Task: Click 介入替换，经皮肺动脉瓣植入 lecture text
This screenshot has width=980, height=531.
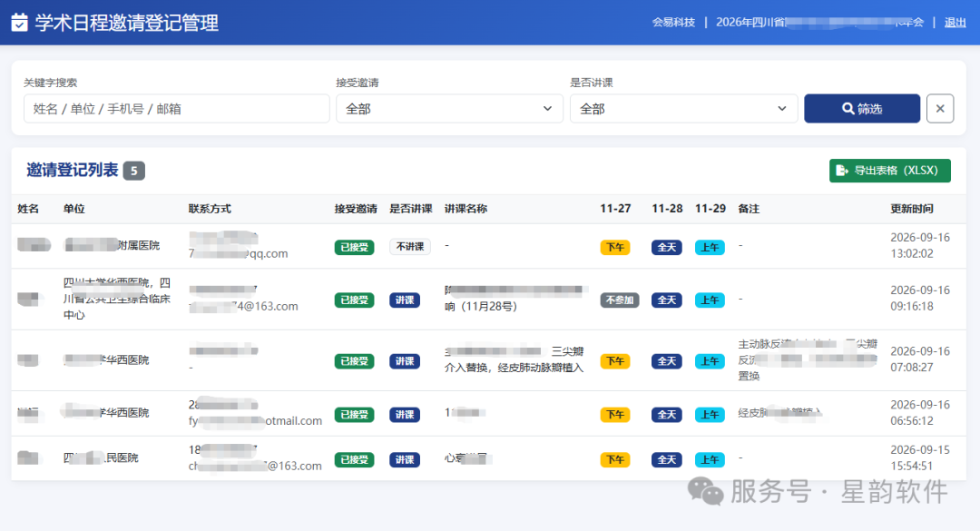Action: (x=514, y=368)
